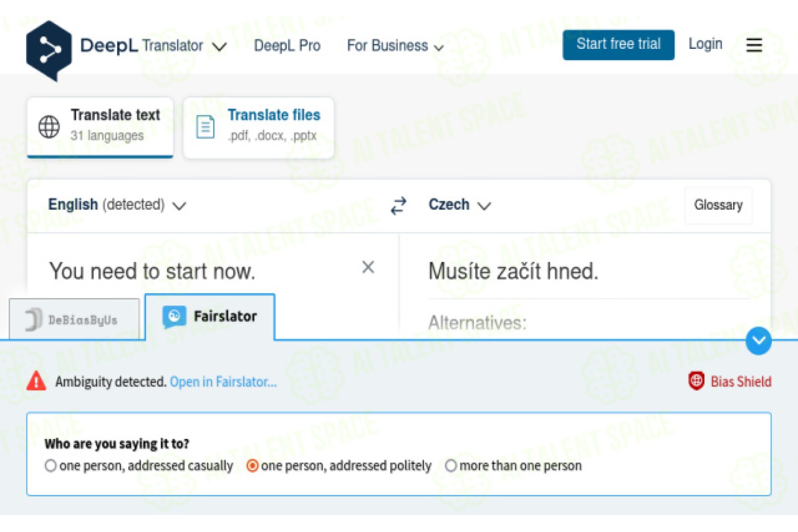Click the document icon in Translate files
The image size is (798, 532).
205,127
